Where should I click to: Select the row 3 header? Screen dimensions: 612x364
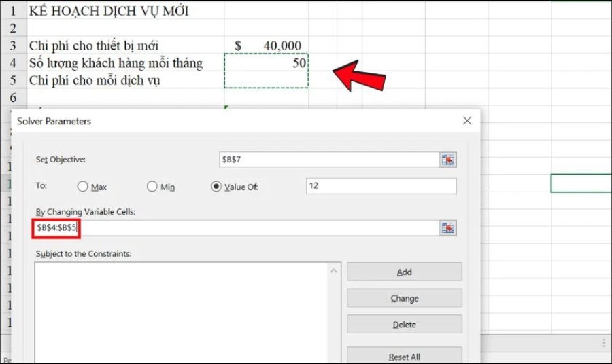click(12, 45)
